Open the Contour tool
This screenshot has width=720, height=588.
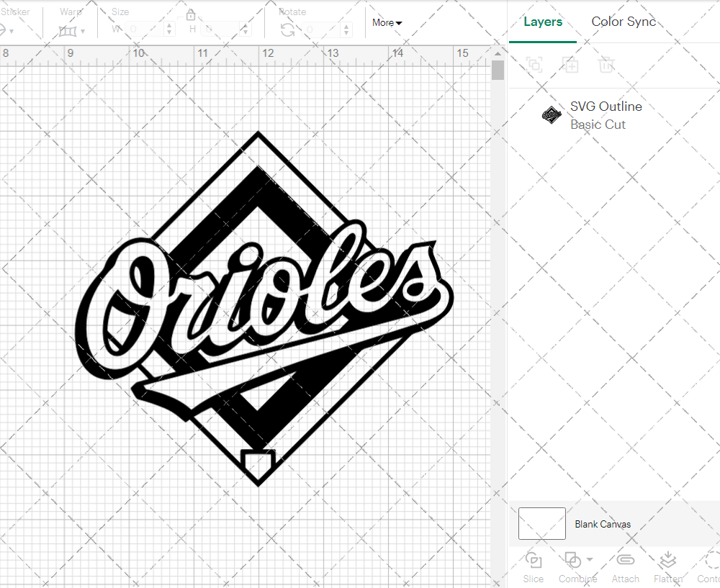708,567
